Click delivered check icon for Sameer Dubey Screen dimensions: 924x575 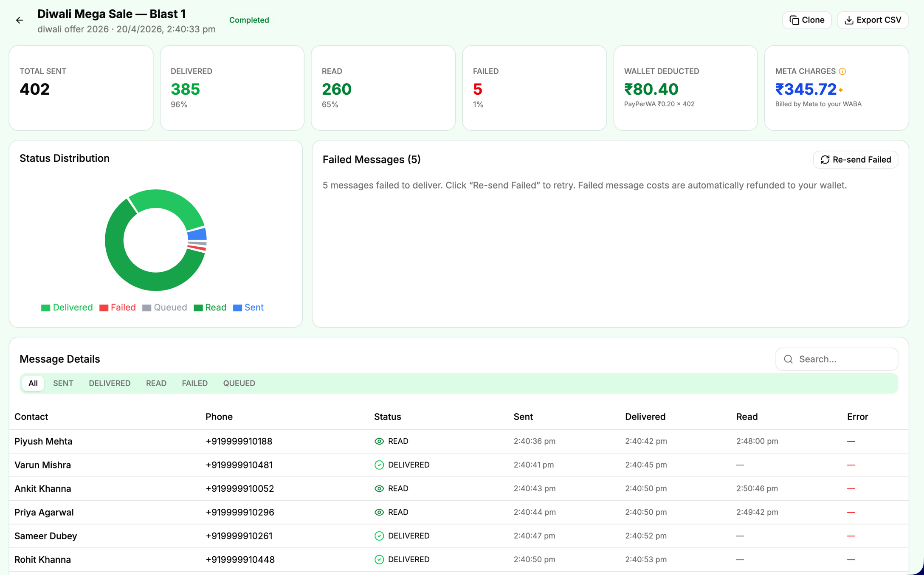point(379,536)
